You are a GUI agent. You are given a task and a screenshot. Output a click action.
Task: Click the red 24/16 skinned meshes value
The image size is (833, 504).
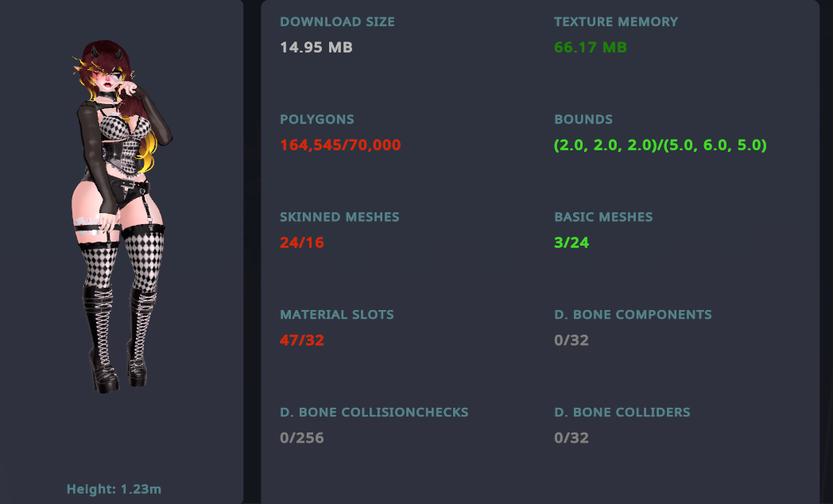click(x=302, y=242)
